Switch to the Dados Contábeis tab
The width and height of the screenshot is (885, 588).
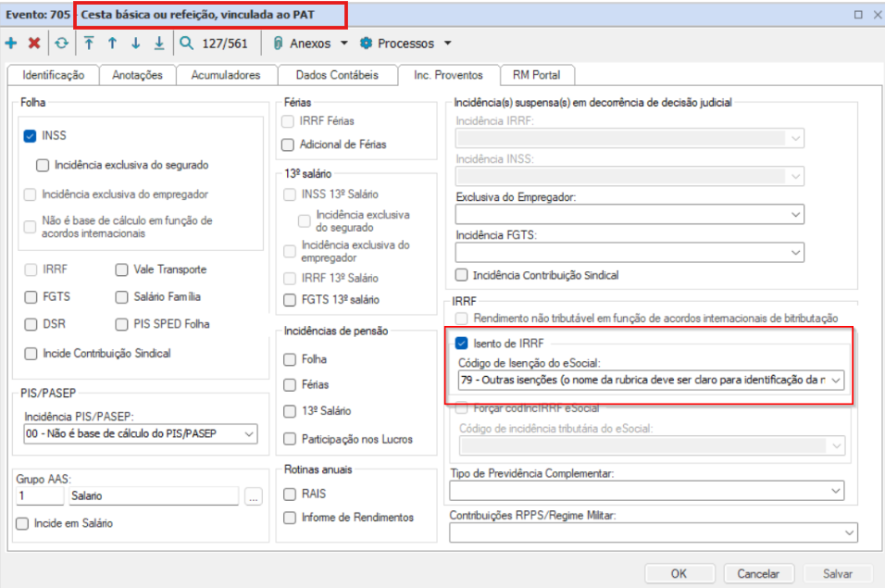(x=336, y=75)
